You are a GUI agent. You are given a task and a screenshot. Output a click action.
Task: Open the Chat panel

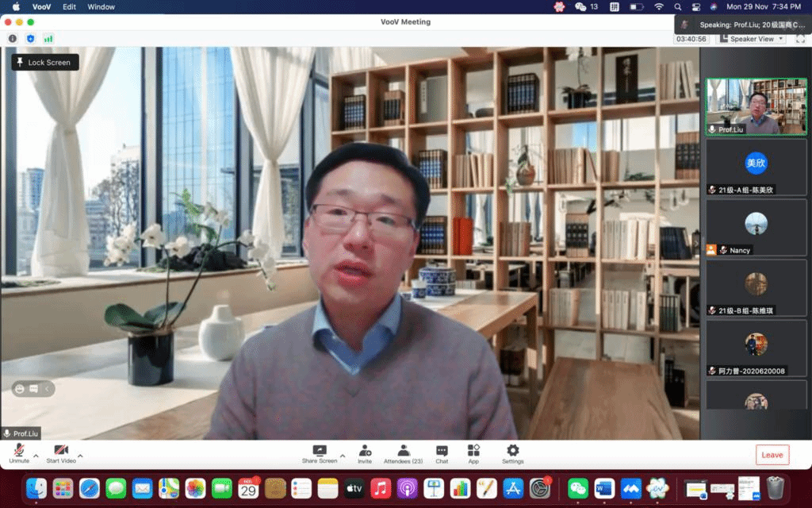coord(442,452)
